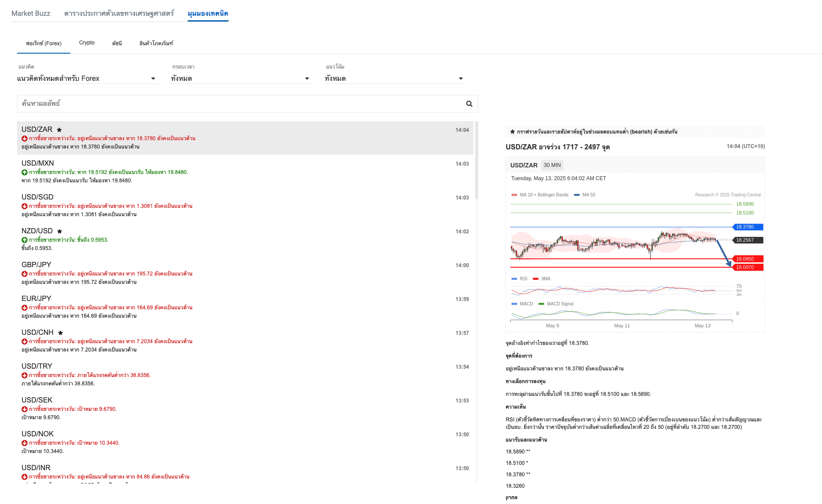Screen dimensions: 822x504
Task: Click the USD/ZAR chart title label
Action: pos(524,165)
